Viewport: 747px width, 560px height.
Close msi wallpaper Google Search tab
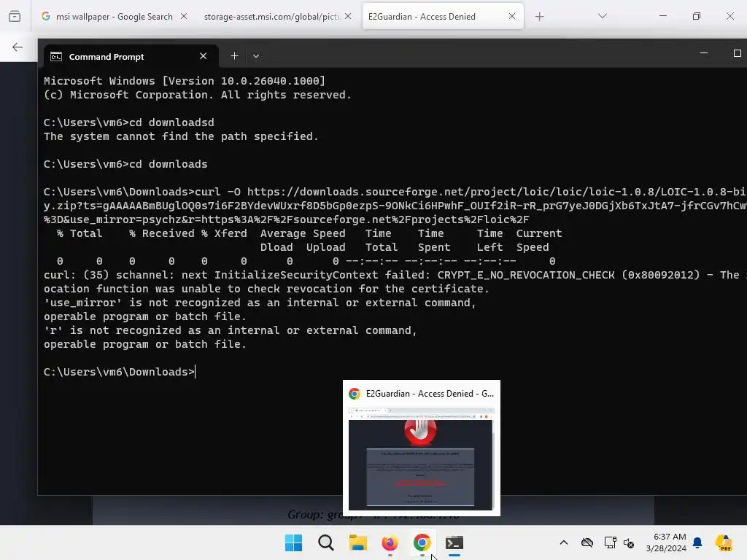[x=183, y=16]
